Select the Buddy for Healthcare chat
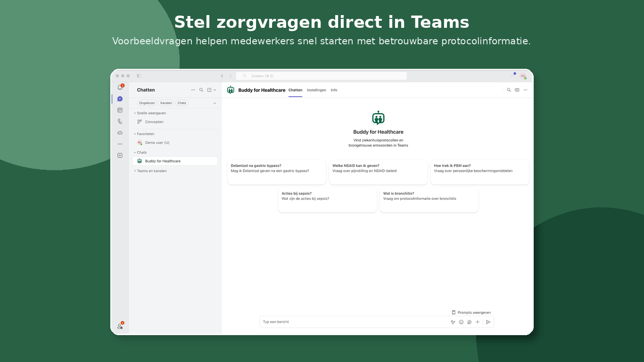 175,161
